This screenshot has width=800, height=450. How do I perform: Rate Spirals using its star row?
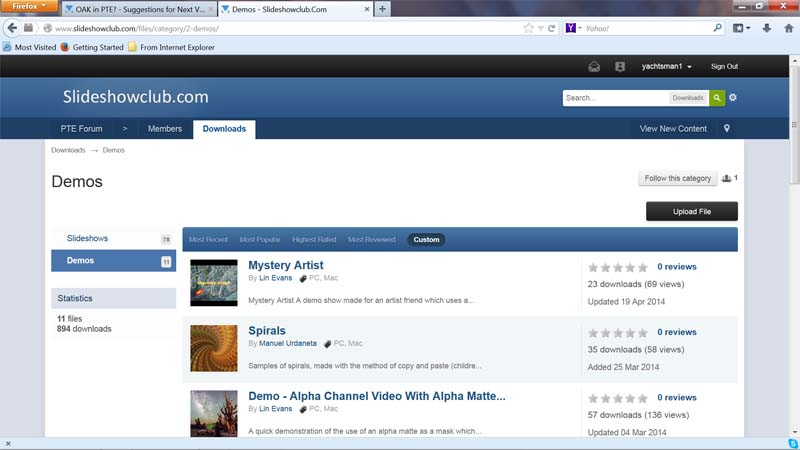pyautogui.click(x=617, y=333)
